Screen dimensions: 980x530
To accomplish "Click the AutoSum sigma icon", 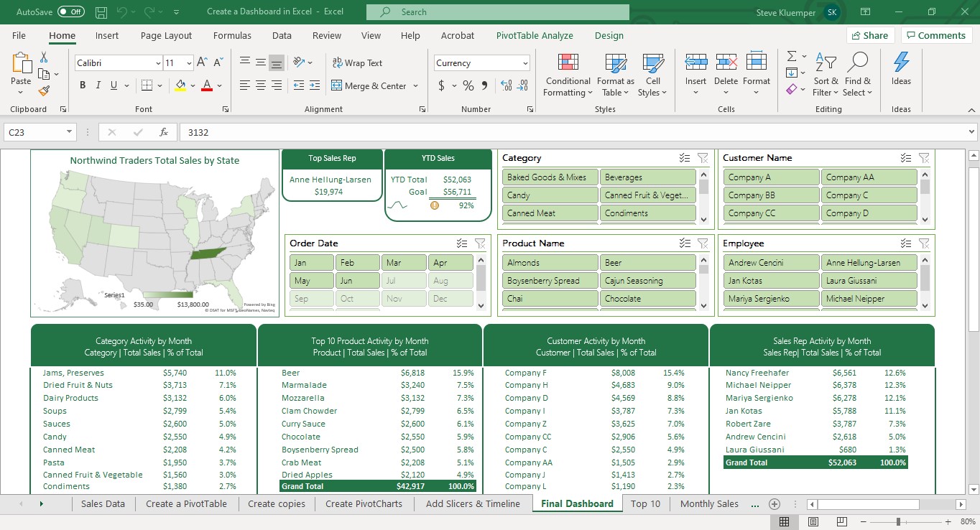I will pos(792,56).
